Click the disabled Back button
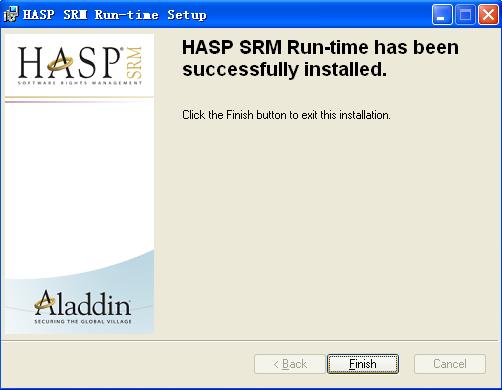Image resolution: width=502 pixels, height=390 pixels. point(289,364)
